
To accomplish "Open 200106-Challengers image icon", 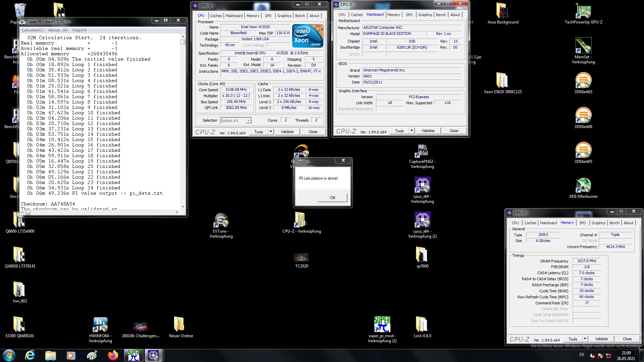I will (x=141, y=330).
